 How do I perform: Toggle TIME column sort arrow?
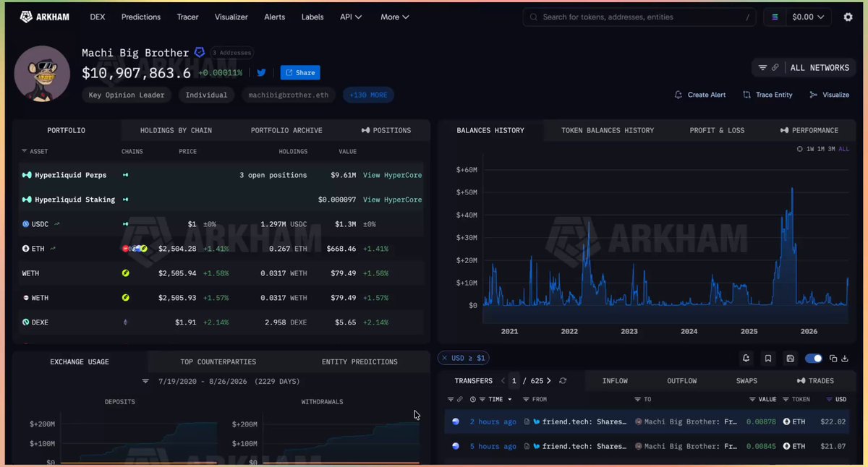[x=509, y=399]
